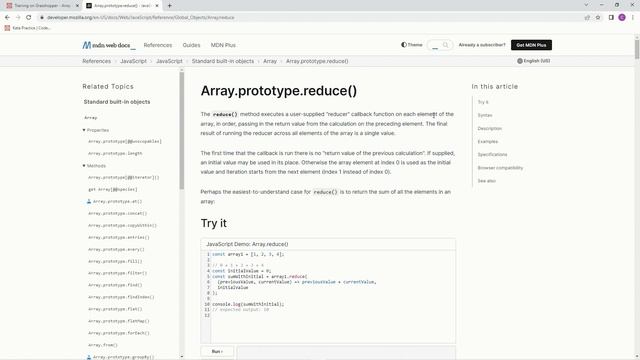The image size is (640, 360).
Task: Jump to Examples section
Action: coord(488,142)
